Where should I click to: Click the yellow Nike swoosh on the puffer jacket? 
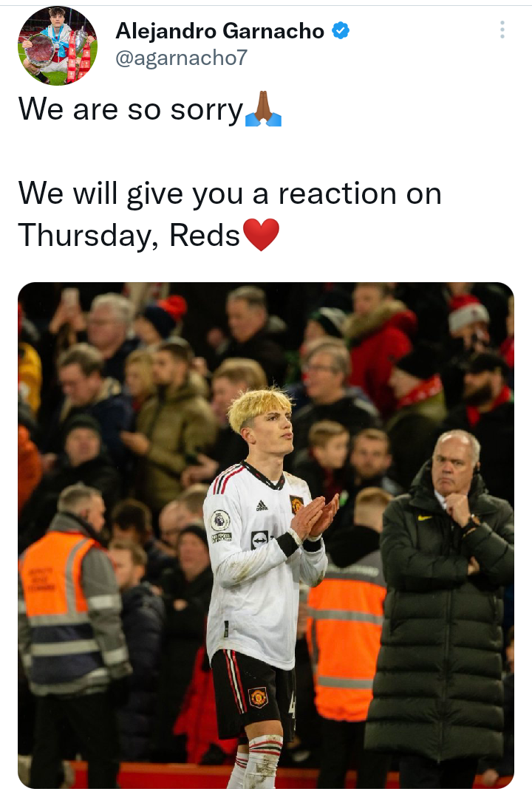pos(425,518)
